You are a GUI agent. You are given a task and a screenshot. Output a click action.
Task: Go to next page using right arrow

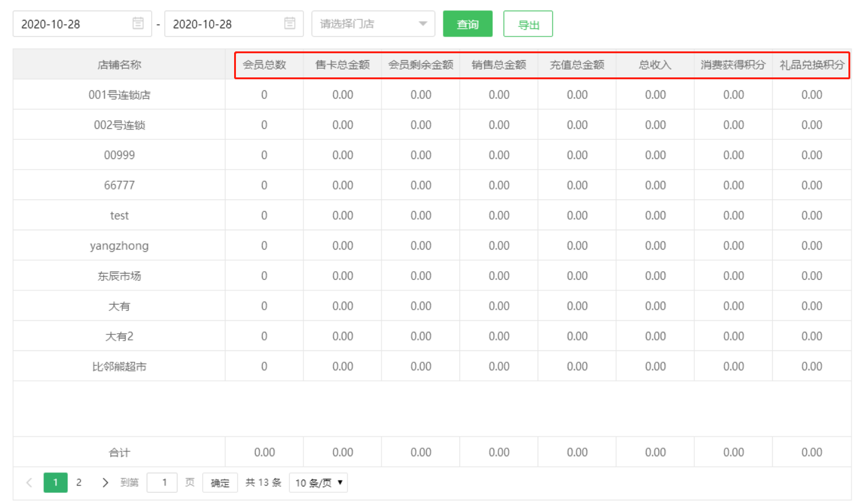[105, 483]
